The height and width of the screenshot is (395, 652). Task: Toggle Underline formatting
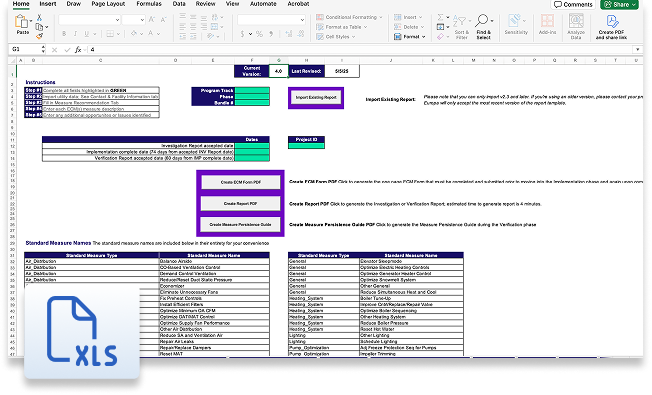(86, 34)
